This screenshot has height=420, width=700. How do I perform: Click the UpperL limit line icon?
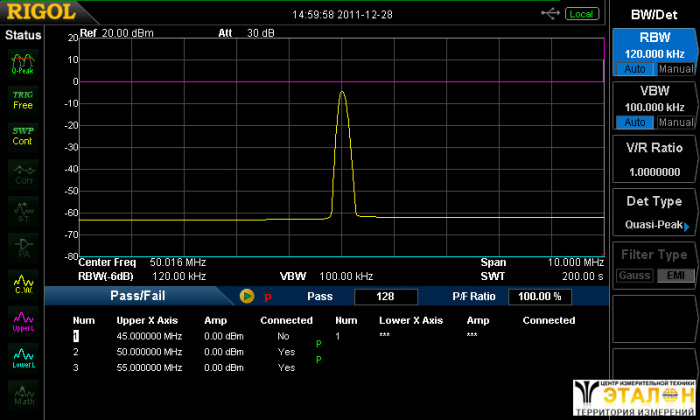[22, 321]
